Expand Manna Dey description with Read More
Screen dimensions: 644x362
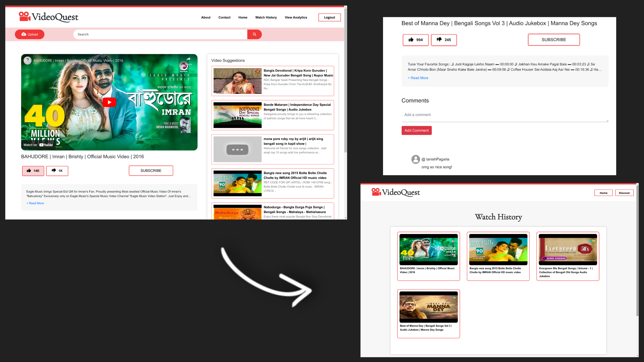click(x=418, y=78)
